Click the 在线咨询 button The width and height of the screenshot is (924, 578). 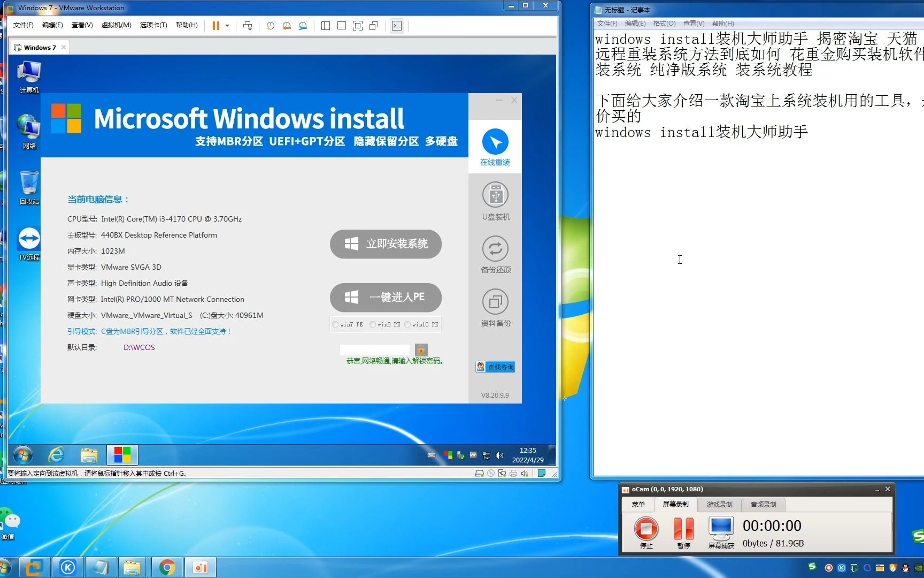tap(495, 367)
